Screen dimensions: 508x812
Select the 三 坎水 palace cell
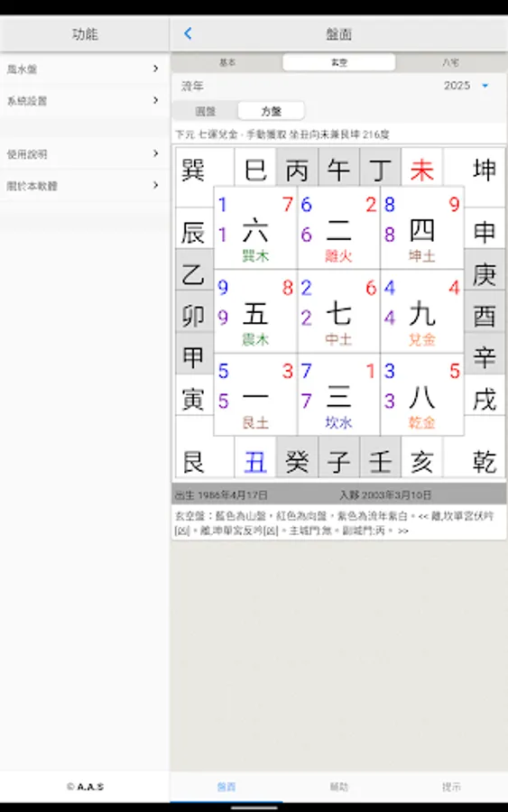point(338,394)
